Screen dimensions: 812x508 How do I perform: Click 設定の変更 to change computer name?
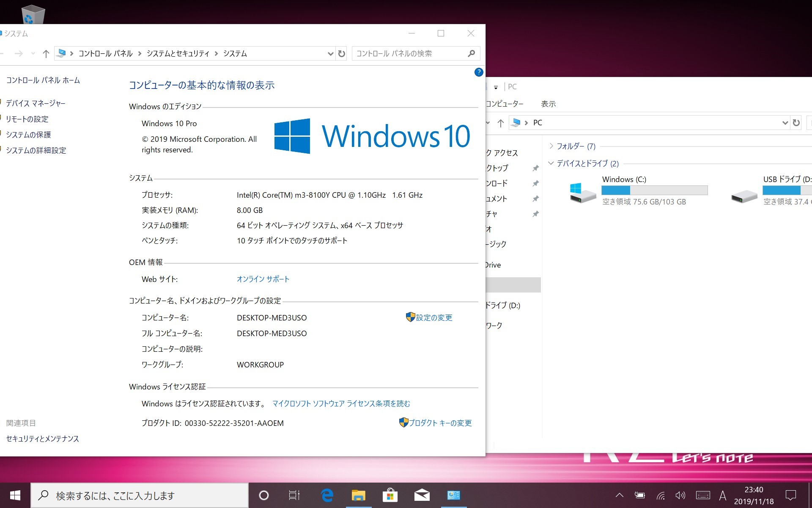[x=433, y=317]
